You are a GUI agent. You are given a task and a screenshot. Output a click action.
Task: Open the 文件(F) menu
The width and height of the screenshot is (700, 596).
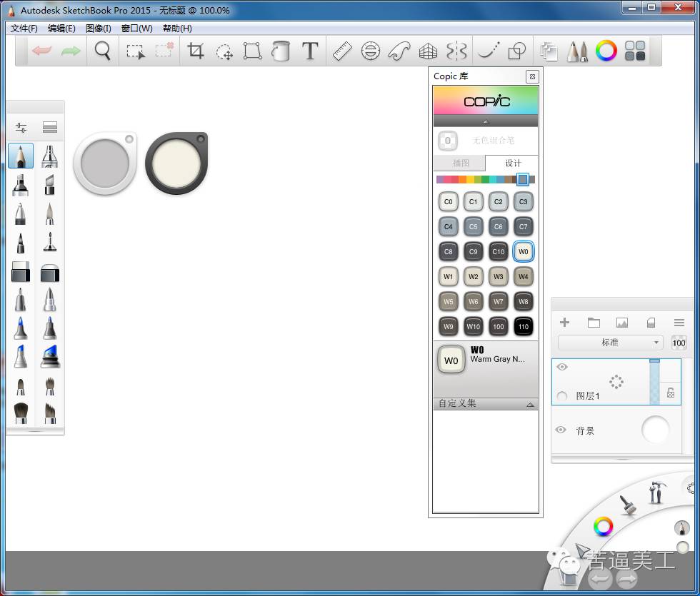(x=24, y=29)
